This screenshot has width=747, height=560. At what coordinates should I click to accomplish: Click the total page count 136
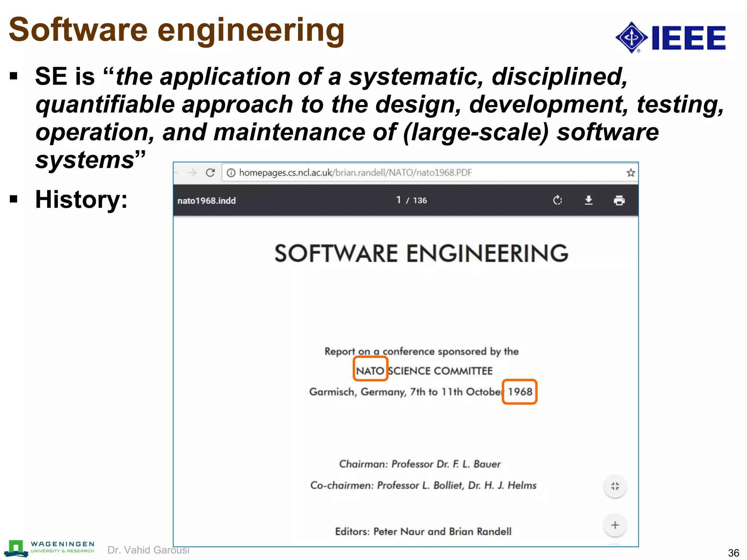point(420,200)
